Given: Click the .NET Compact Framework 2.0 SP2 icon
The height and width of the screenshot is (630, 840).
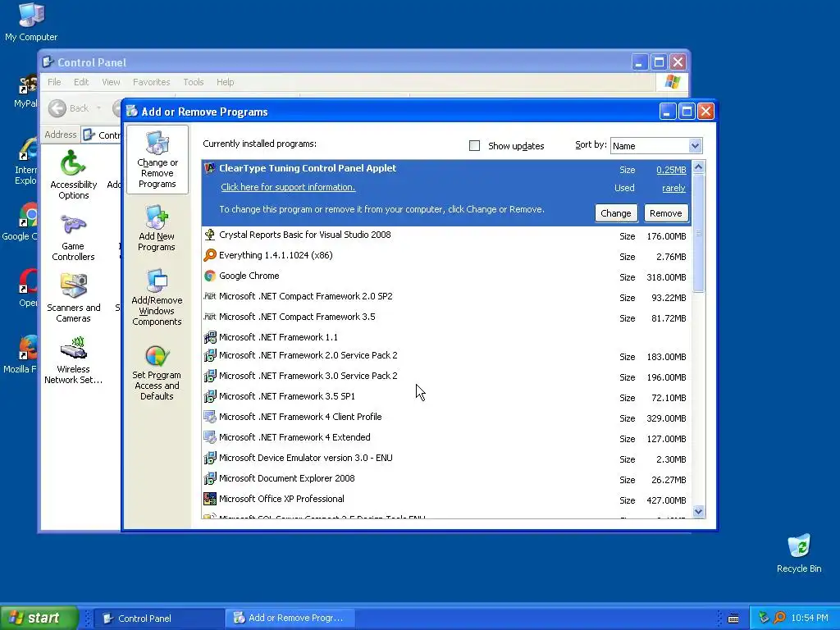Looking at the screenshot, I should (x=210, y=296).
